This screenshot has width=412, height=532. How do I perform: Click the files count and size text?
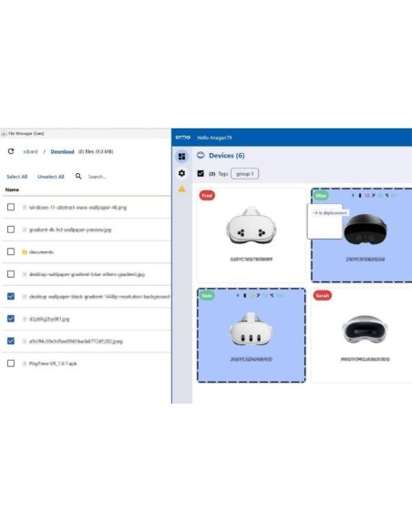point(96,151)
